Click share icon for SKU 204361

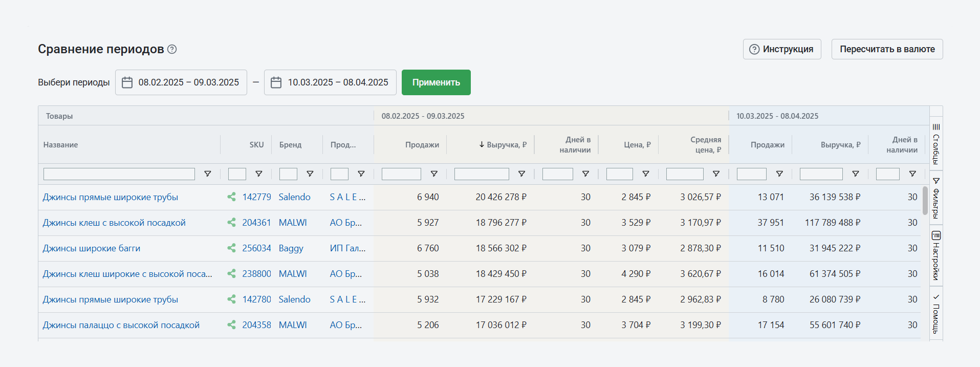[232, 223]
